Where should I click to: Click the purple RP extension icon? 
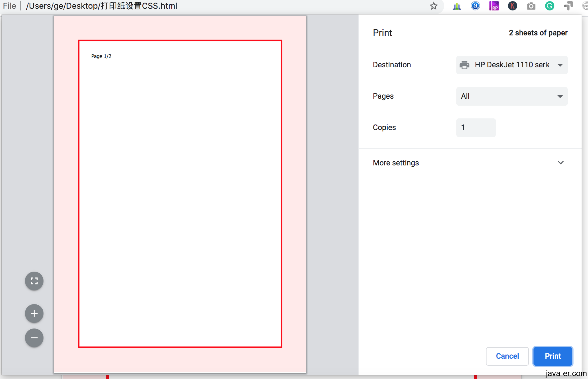pyautogui.click(x=494, y=6)
